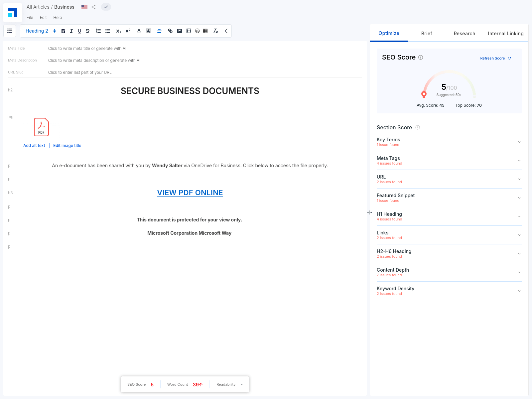Click the US flag language icon
Image resolution: width=532 pixels, height=399 pixels.
(84, 7)
